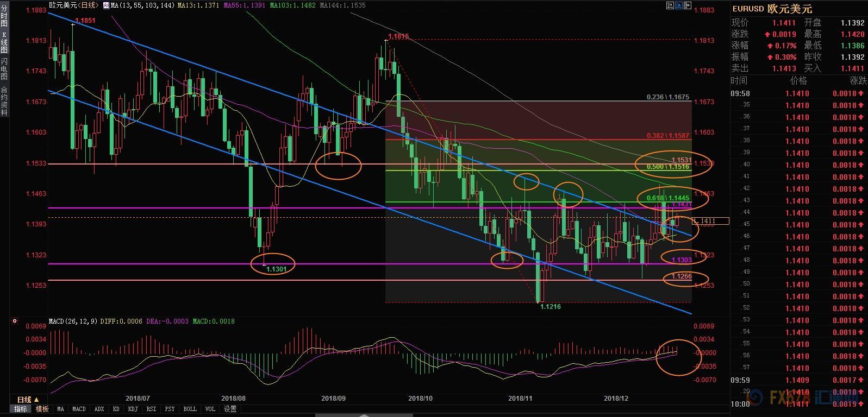Click the 最高 value 1.1420

click(853, 34)
